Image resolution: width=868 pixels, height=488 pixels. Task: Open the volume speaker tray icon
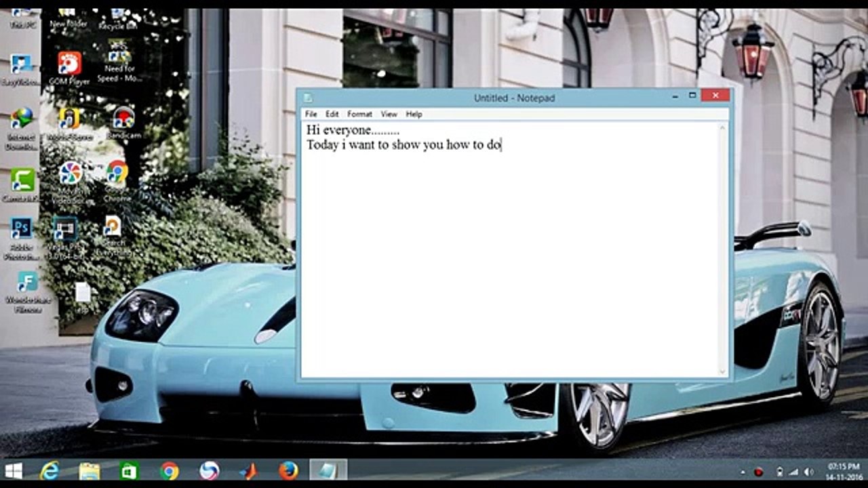click(x=809, y=472)
